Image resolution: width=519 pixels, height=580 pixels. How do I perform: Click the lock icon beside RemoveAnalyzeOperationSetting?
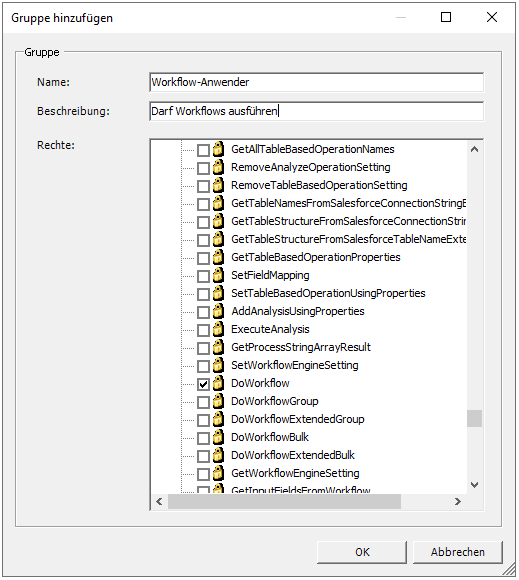point(218,167)
